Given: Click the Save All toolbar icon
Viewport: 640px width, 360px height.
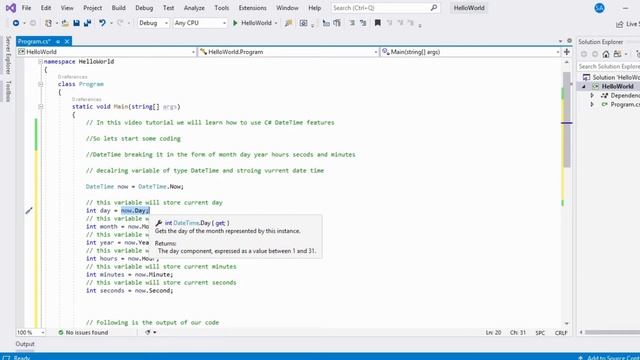Looking at the screenshot, I should tap(87, 23).
